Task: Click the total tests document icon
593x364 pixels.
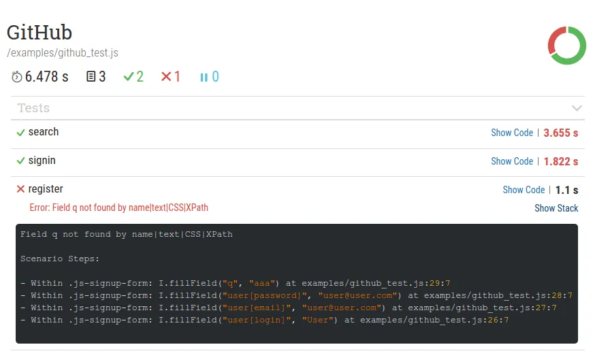Action: pos(91,77)
